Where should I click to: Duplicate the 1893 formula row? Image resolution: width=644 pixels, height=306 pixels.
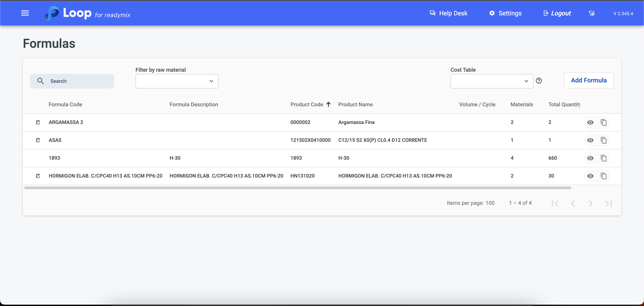pyautogui.click(x=604, y=158)
